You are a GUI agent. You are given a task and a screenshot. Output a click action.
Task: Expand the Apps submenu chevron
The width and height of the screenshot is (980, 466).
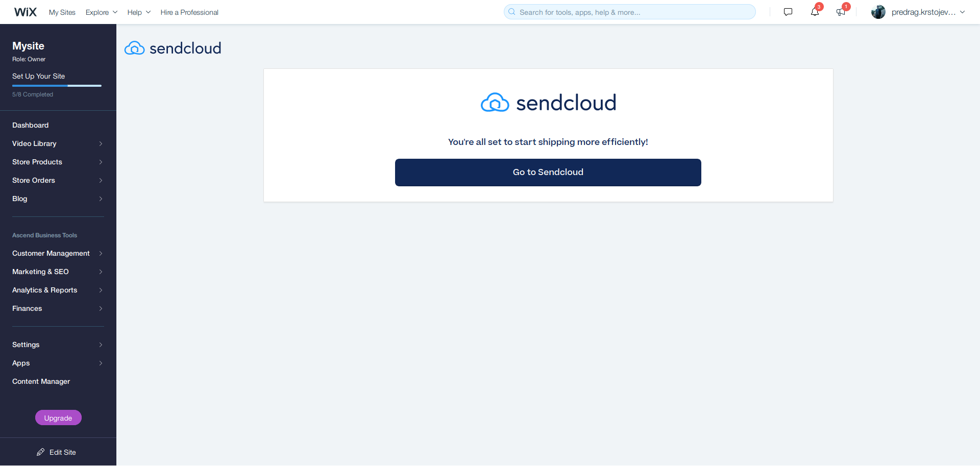coord(101,363)
